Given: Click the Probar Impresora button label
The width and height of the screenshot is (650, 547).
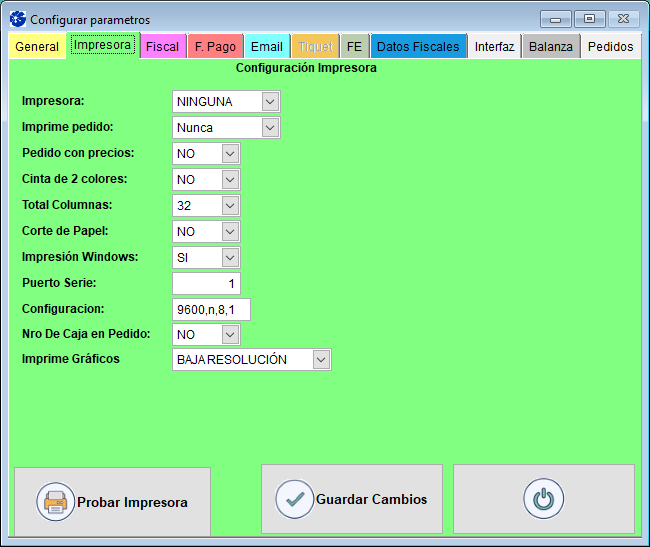Looking at the screenshot, I should coord(132,502).
